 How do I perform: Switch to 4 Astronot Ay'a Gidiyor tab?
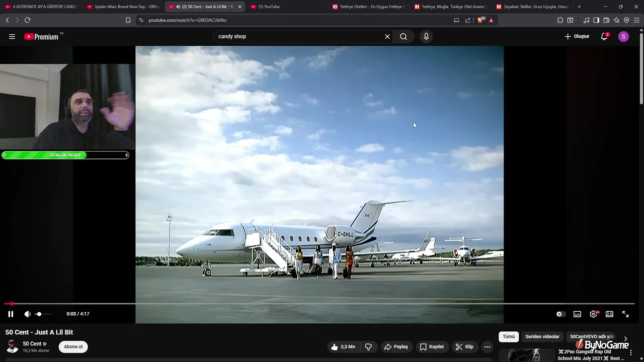[41, 7]
